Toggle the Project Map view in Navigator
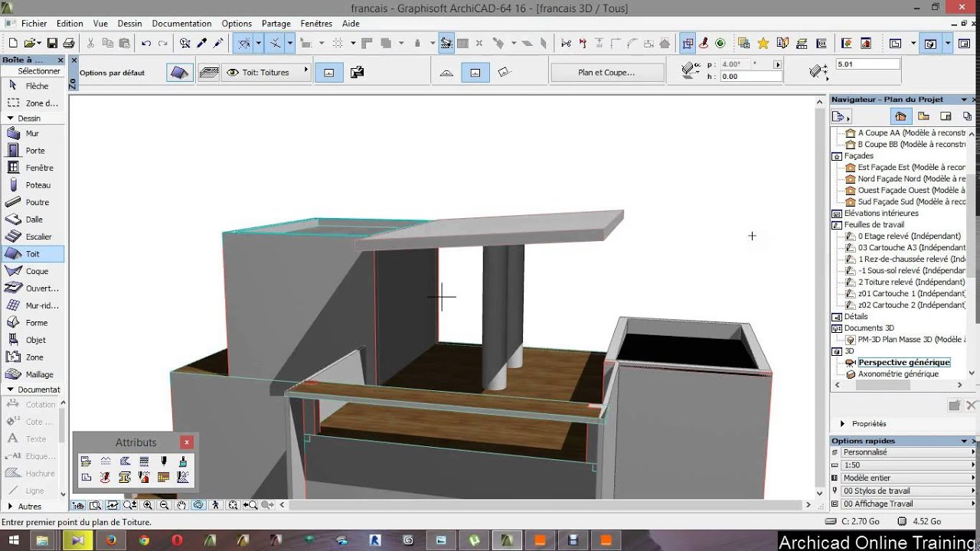980x551 pixels. (x=900, y=116)
